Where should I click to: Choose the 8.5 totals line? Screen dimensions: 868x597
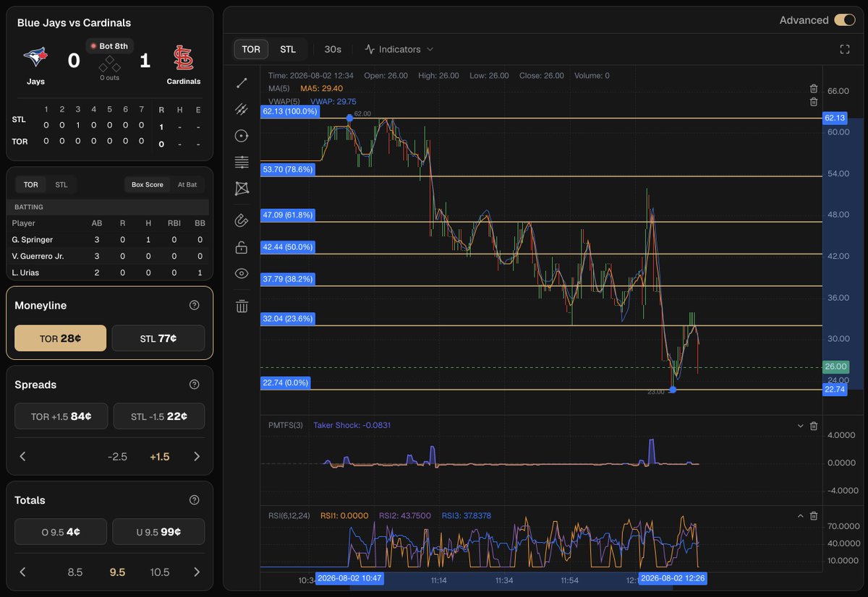tap(75, 572)
